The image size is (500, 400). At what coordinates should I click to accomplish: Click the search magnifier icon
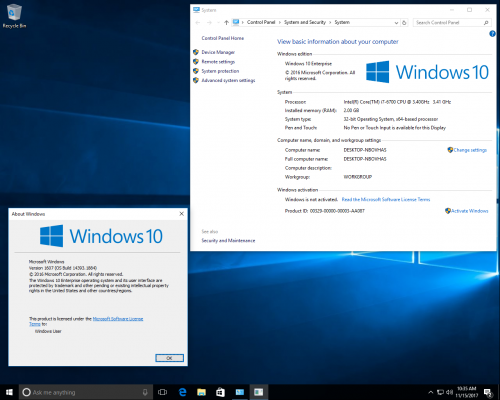[486, 23]
